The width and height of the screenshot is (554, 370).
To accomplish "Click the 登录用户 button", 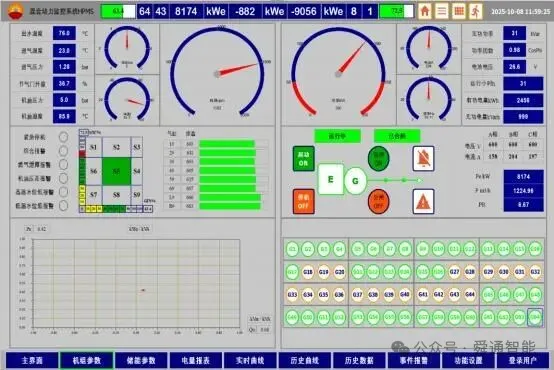I will [x=523, y=360].
